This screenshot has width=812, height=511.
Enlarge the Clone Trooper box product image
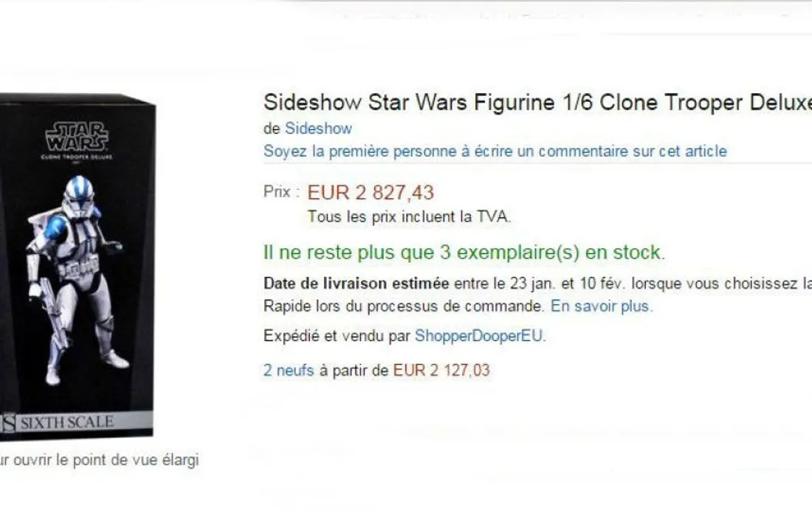click(77, 267)
